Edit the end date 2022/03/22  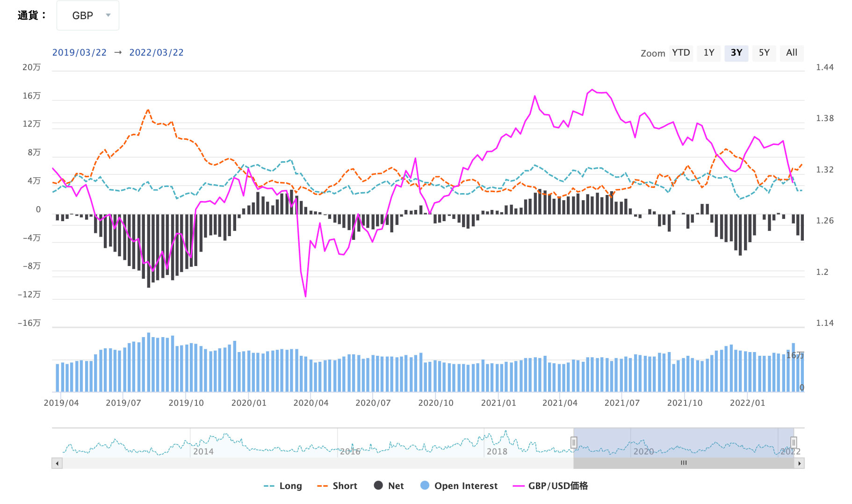click(157, 52)
